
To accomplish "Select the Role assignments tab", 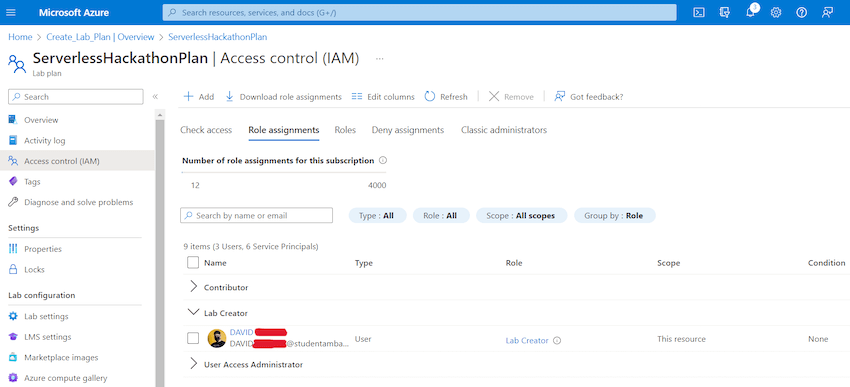I will tap(284, 130).
